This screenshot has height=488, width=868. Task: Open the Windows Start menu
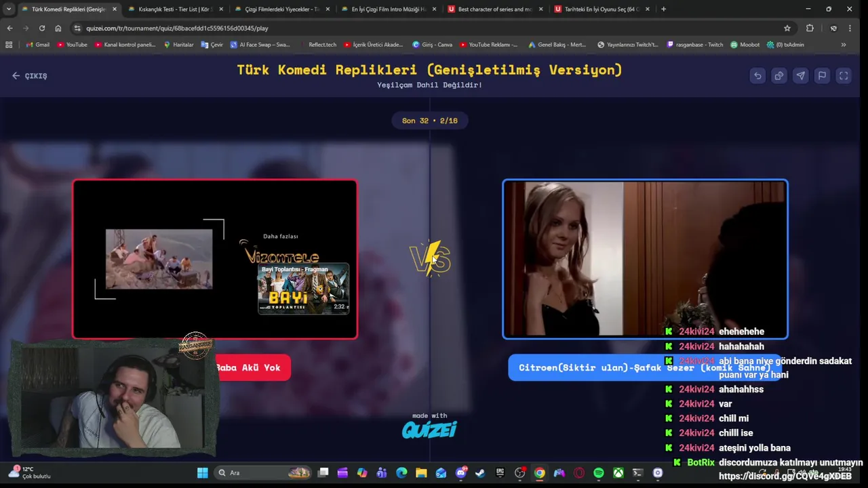[202, 473]
